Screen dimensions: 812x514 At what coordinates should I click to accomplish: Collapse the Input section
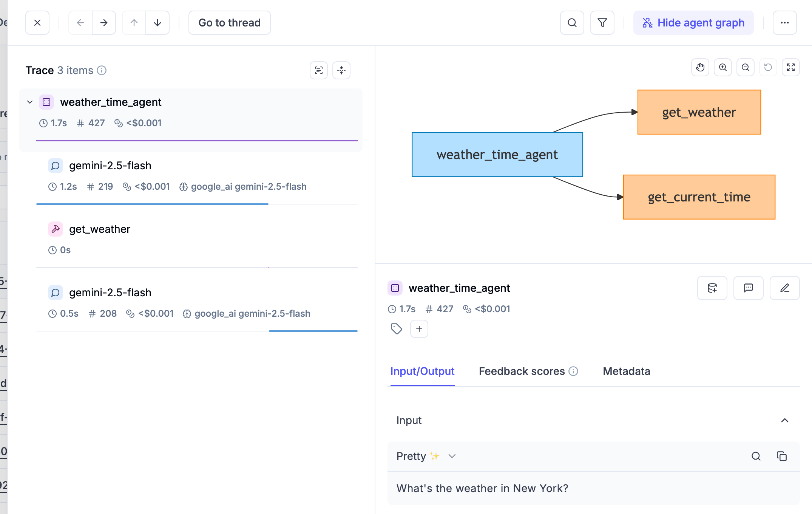click(x=785, y=420)
